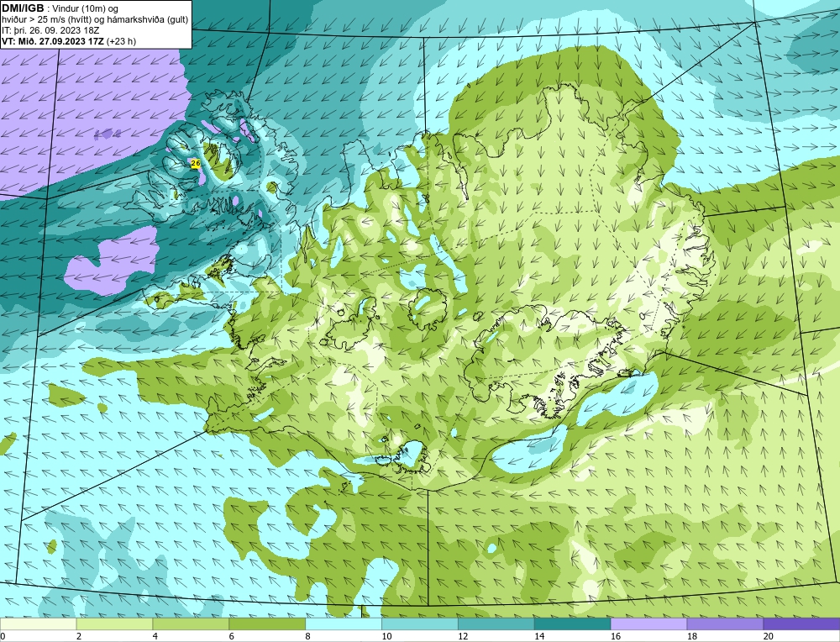Select the darkest purple swatch above 20

tap(801, 624)
